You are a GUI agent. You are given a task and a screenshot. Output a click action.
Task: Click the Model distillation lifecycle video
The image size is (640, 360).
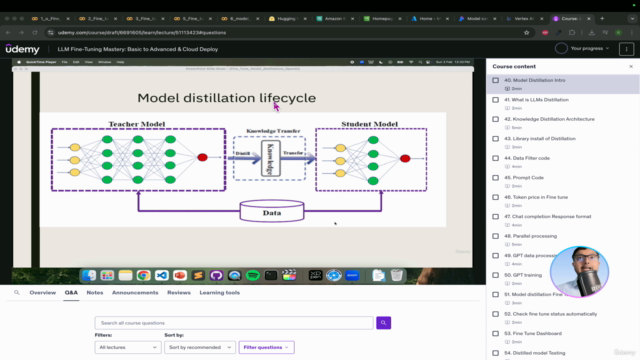(243, 171)
